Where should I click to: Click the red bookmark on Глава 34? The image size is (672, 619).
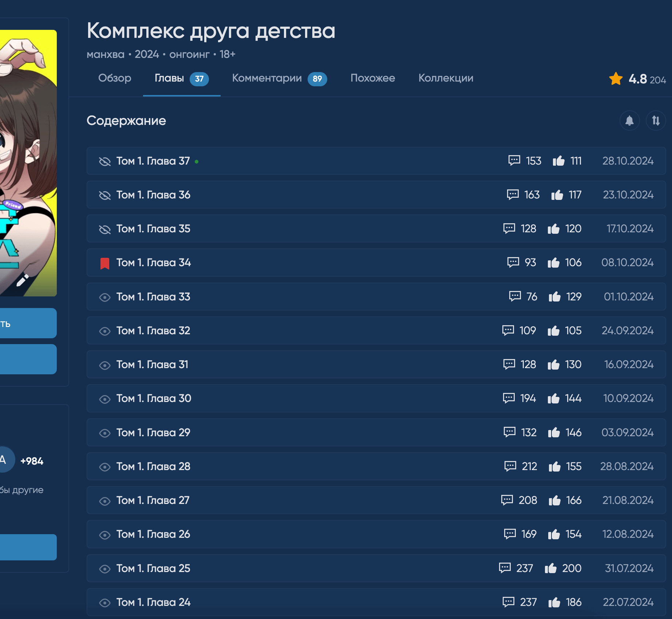(x=105, y=263)
